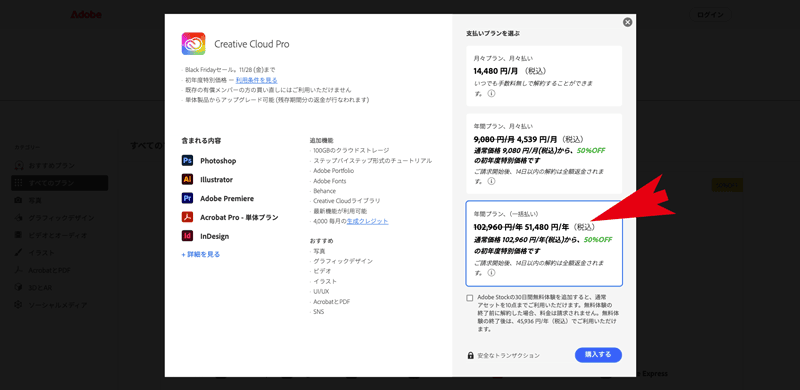Select 月々プラン、月々払い 14,480円 plan

544,76
